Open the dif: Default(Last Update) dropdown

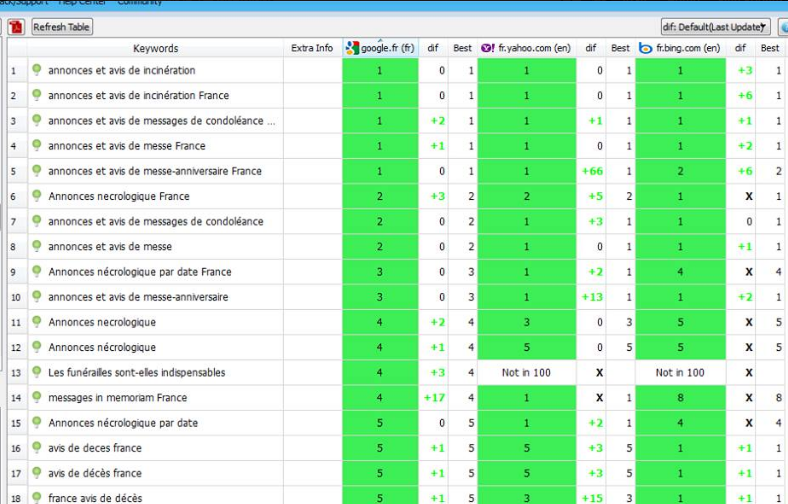tap(715, 27)
